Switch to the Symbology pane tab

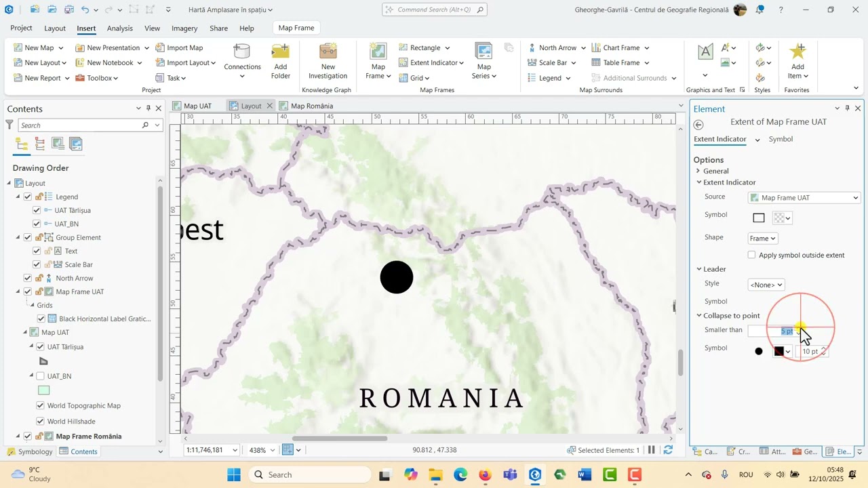[x=30, y=451]
